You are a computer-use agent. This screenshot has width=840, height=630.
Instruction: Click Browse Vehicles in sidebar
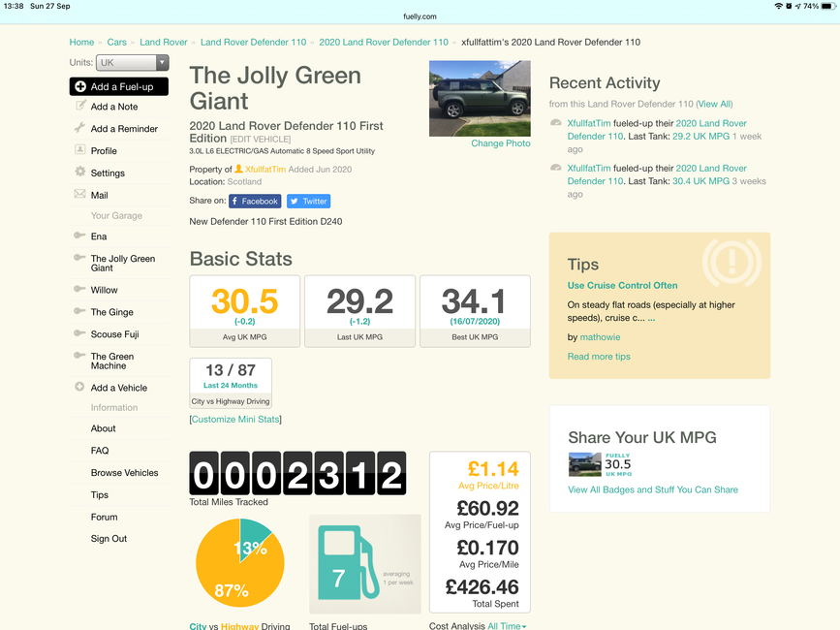click(124, 473)
